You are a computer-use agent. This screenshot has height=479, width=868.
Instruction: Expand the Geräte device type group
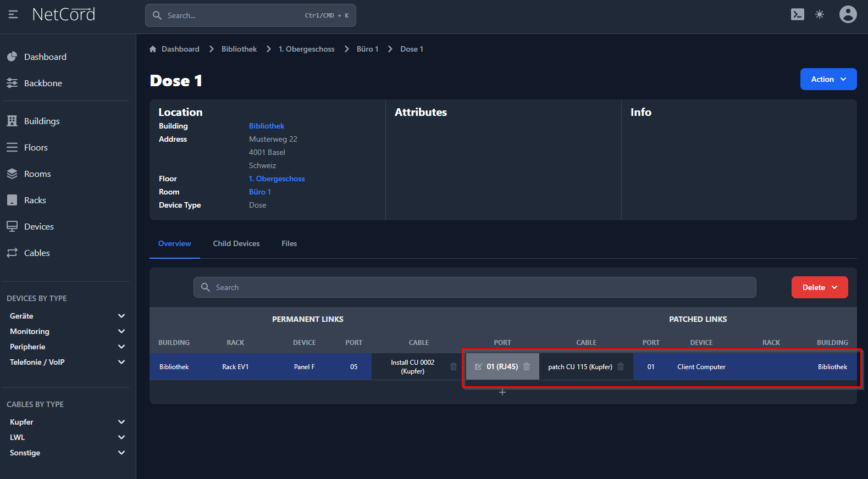(x=121, y=316)
